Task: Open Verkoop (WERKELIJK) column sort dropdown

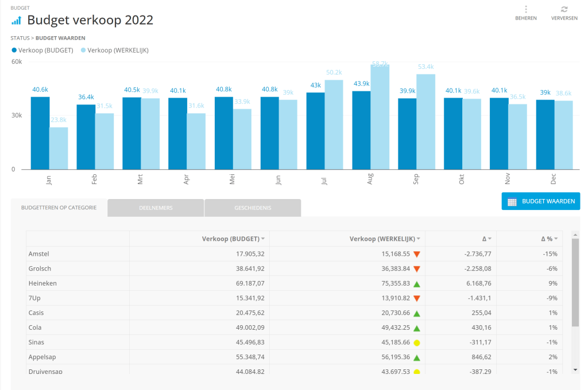Action: [x=419, y=239]
